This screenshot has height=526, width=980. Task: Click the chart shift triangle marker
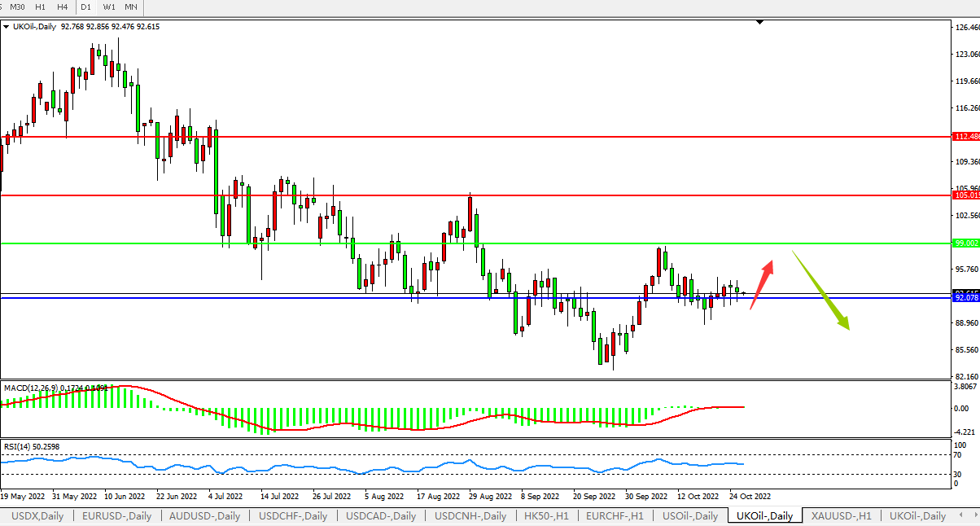coord(759,23)
